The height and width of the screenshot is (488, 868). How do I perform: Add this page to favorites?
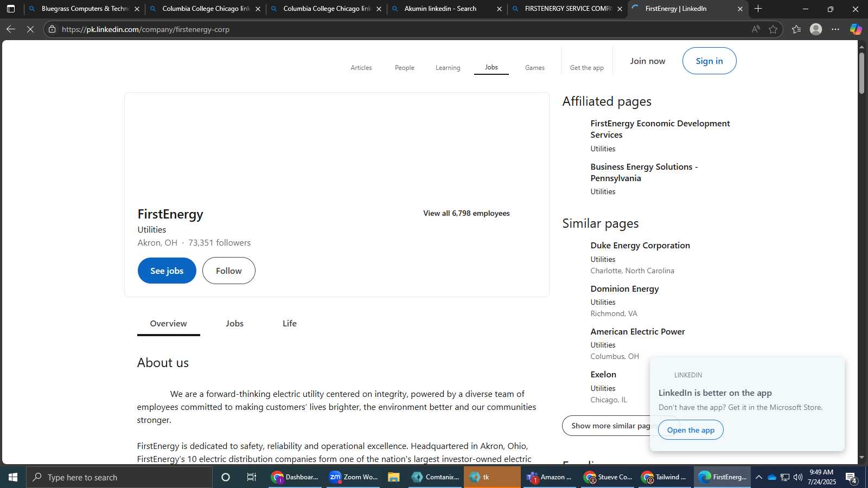(773, 29)
